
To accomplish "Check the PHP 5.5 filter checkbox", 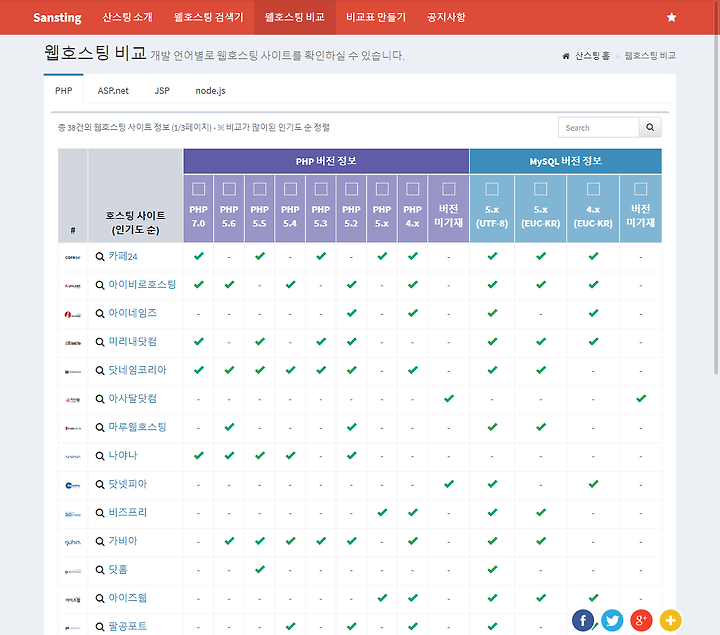I will (259, 189).
